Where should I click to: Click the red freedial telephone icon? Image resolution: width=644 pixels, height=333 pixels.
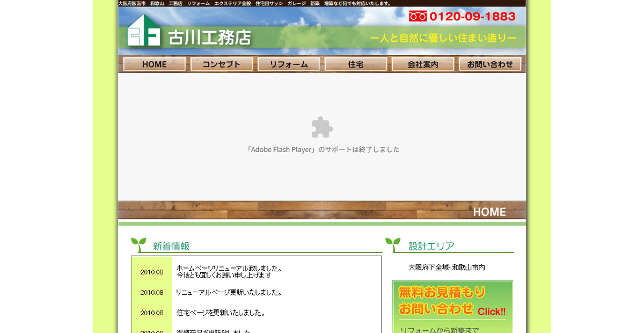tap(418, 16)
